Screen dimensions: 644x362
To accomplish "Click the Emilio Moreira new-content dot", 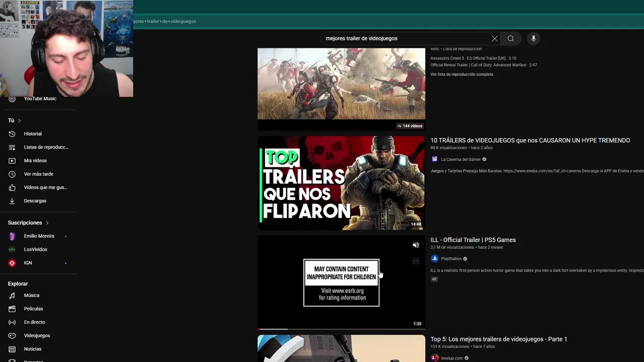I will (65, 236).
